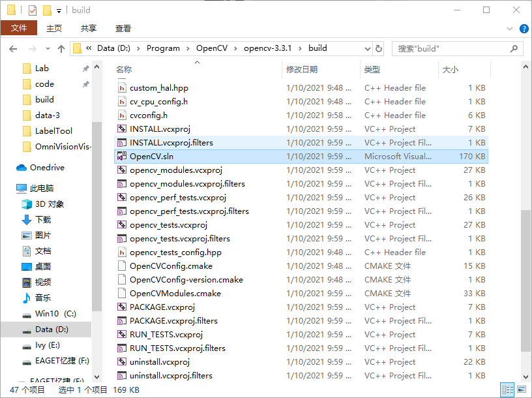Open the 图片 folder

pyautogui.click(x=43, y=236)
